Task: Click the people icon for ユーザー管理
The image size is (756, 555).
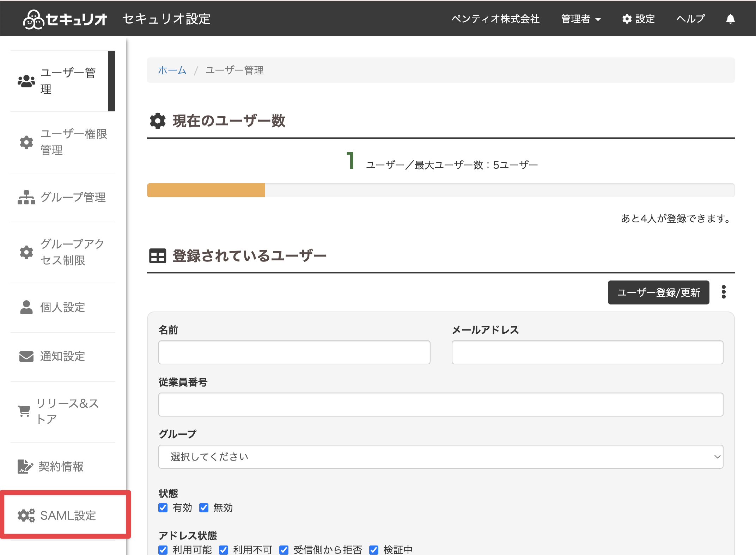Action: [x=26, y=81]
